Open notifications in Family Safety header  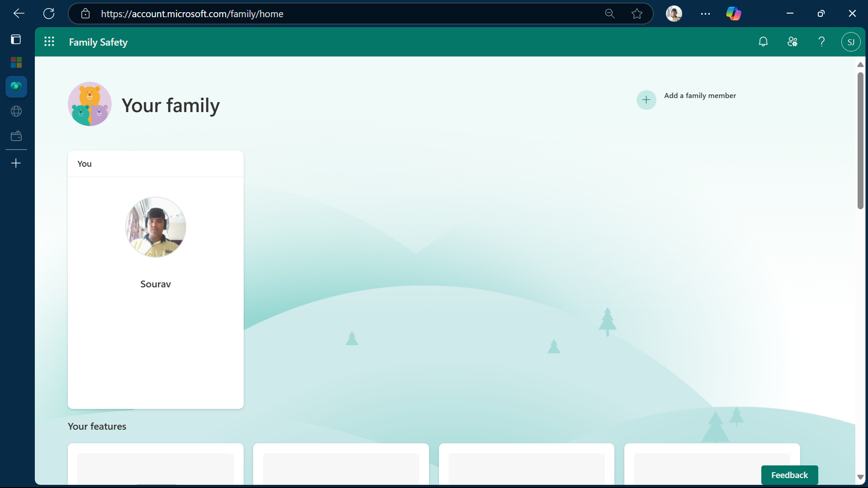pos(764,42)
